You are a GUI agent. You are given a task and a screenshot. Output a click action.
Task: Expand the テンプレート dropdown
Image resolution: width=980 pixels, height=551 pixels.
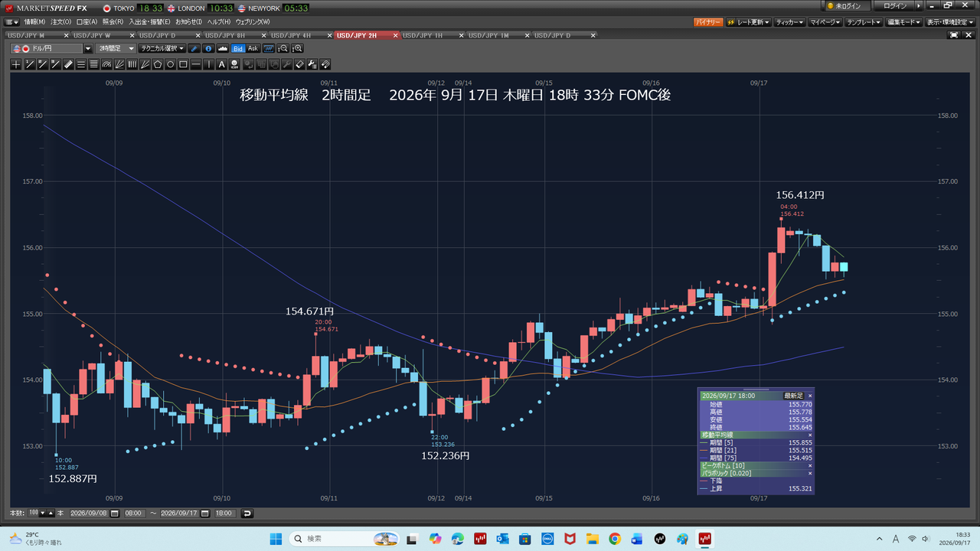click(x=864, y=23)
